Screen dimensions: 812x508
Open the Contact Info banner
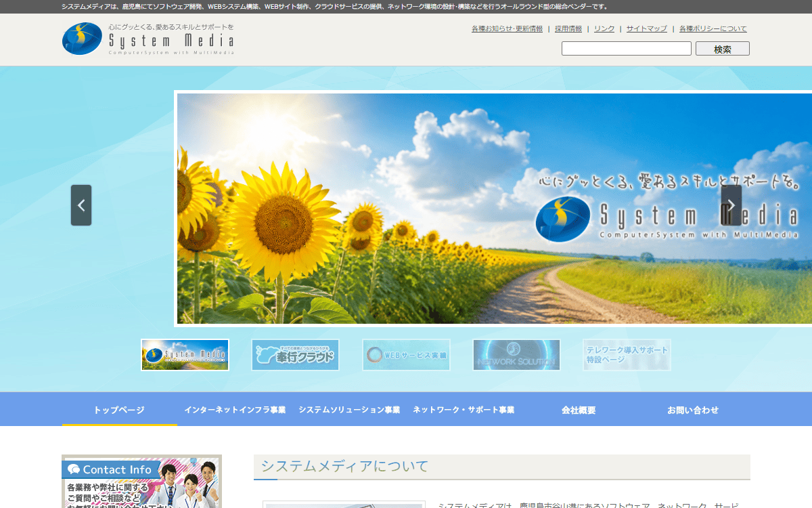141,481
